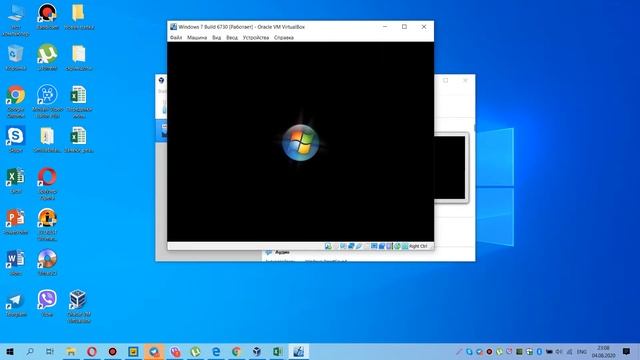The height and width of the screenshot is (360, 640).
Task: Click the display indicator in VM status bar
Action: (374, 246)
